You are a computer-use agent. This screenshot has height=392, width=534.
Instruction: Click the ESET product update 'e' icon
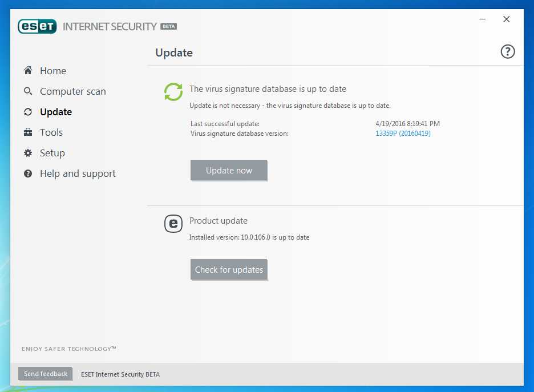(173, 224)
